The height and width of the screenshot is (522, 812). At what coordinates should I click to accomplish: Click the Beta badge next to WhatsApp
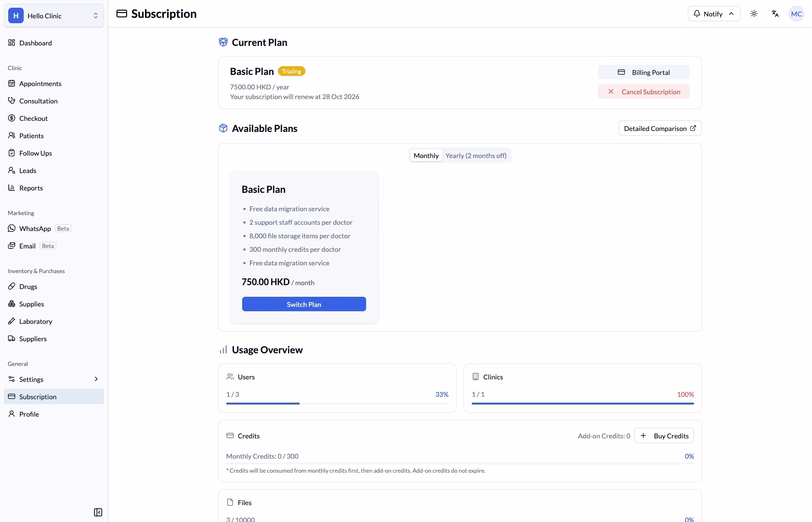[x=63, y=229]
